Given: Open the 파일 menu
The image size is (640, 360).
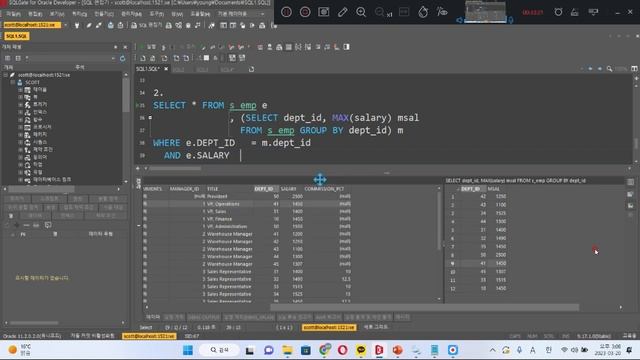Looking at the screenshot, I should point(13,14).
